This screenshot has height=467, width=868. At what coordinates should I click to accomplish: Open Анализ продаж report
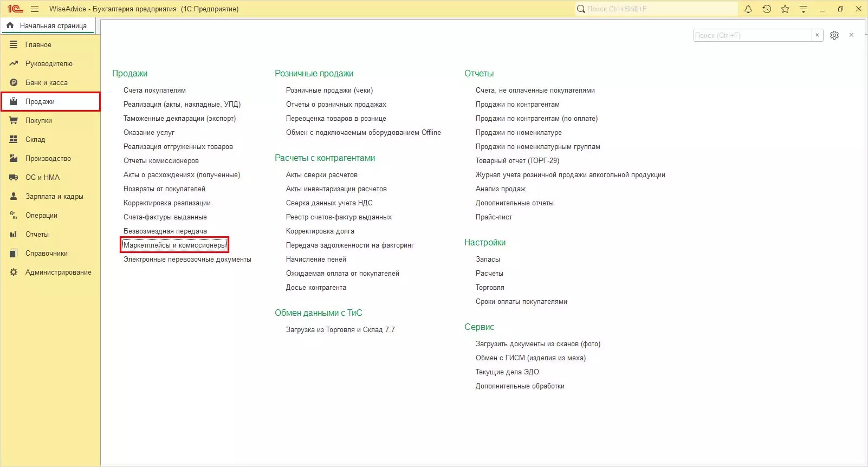(x=501, y=189)
